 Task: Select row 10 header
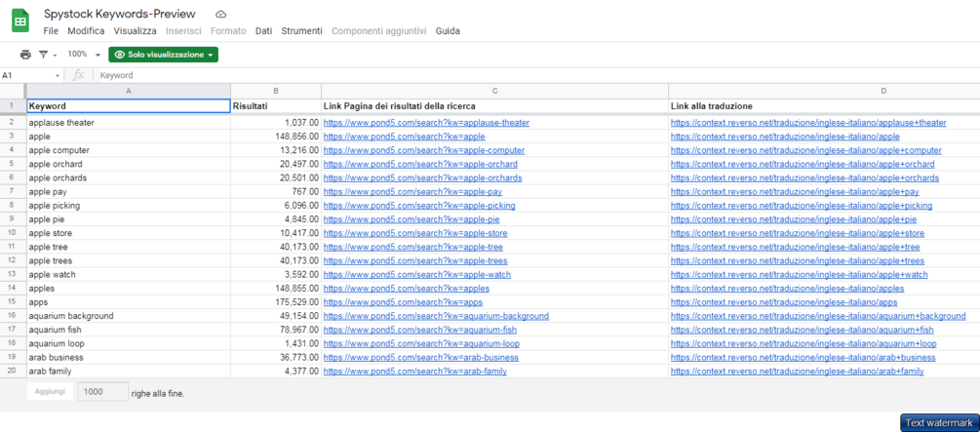pyautogui.click(x=13, y=233)
